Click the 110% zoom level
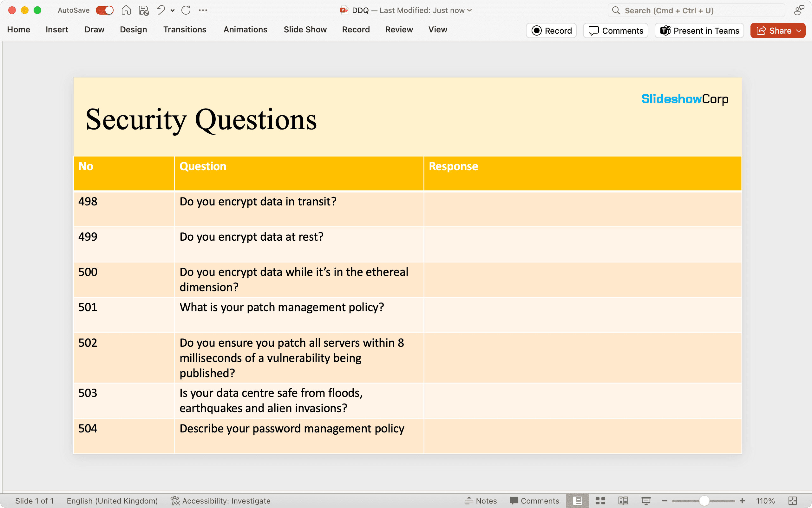Image resolution: width=812 pixels, height=508 pixels. coord(765,501)
